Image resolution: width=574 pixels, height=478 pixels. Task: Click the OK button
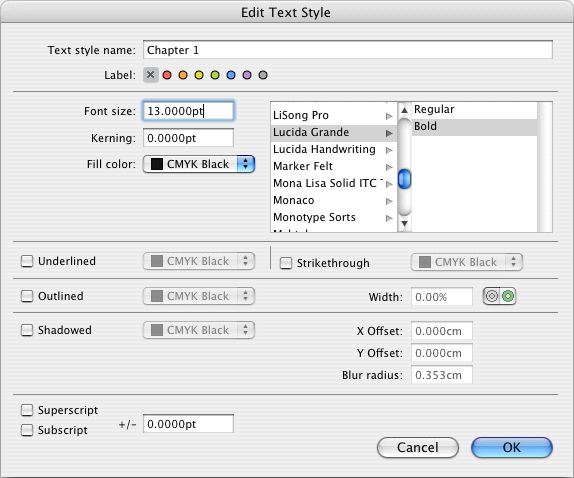tap(511, 447)
